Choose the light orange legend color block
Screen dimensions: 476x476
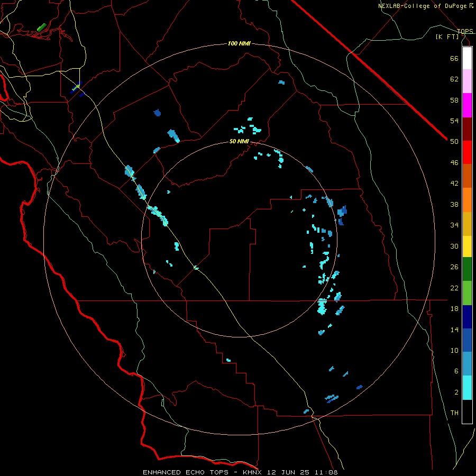pos(467,200)
